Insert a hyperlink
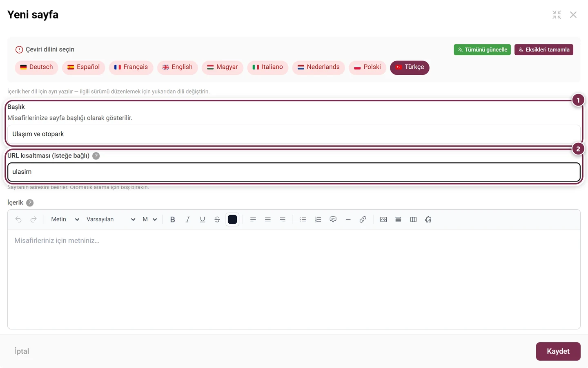The image size is (588, 368). tap(363, 220)
